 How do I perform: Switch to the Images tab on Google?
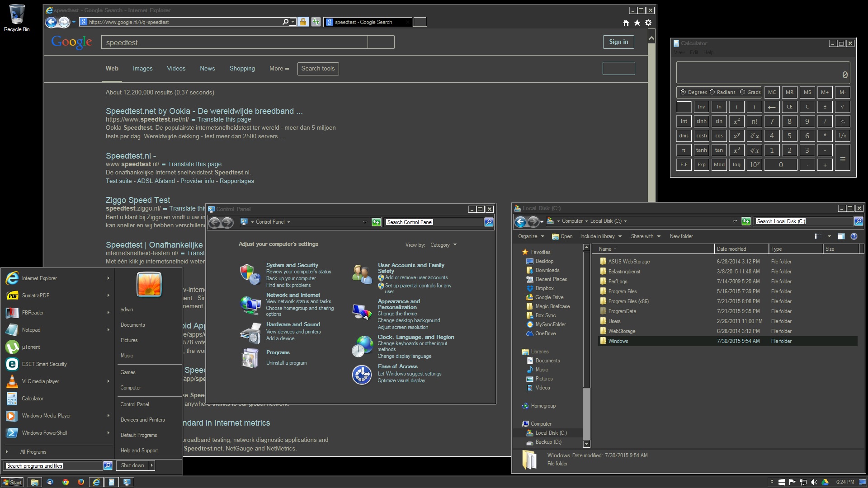click(142, 68)
